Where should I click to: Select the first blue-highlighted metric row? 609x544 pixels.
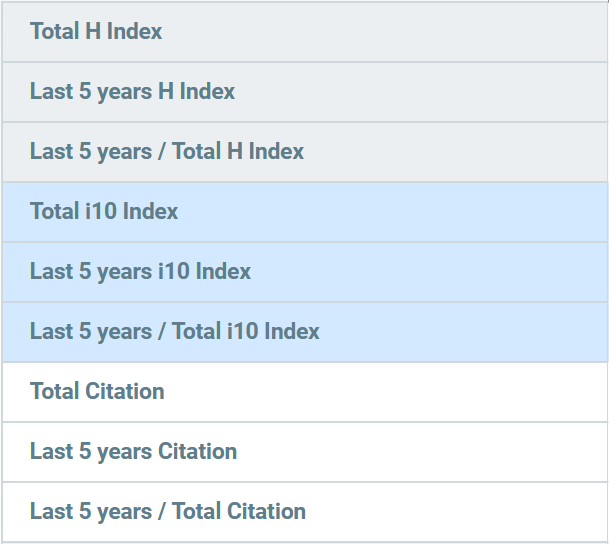[x=304, y=212]
